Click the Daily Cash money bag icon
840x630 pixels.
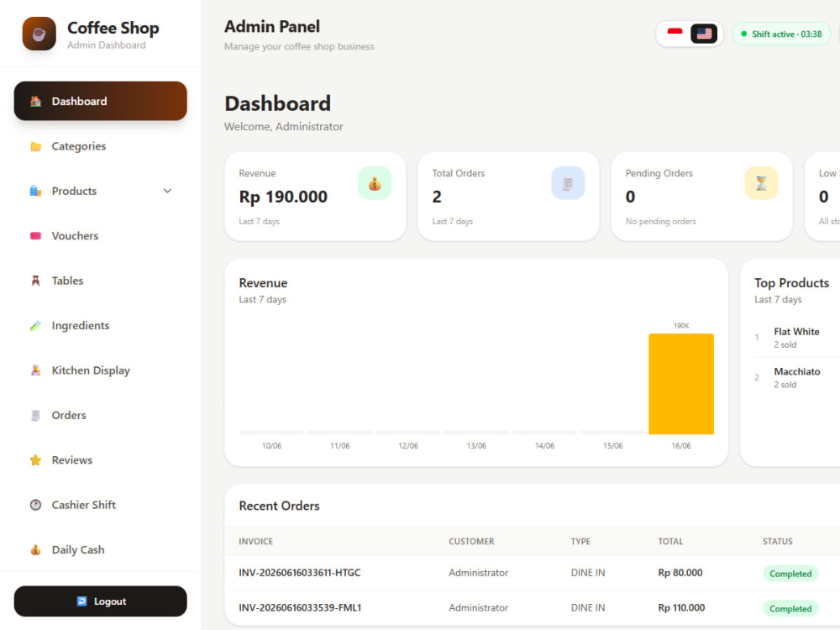35,549
